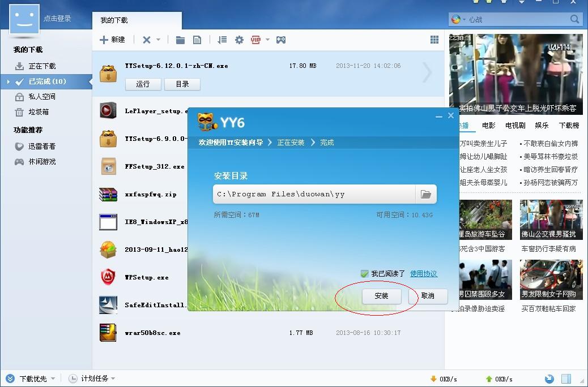The height and width of the screenshot is (387, 588).
Task: Open settings via the gear icon
Action: (239, 40)
